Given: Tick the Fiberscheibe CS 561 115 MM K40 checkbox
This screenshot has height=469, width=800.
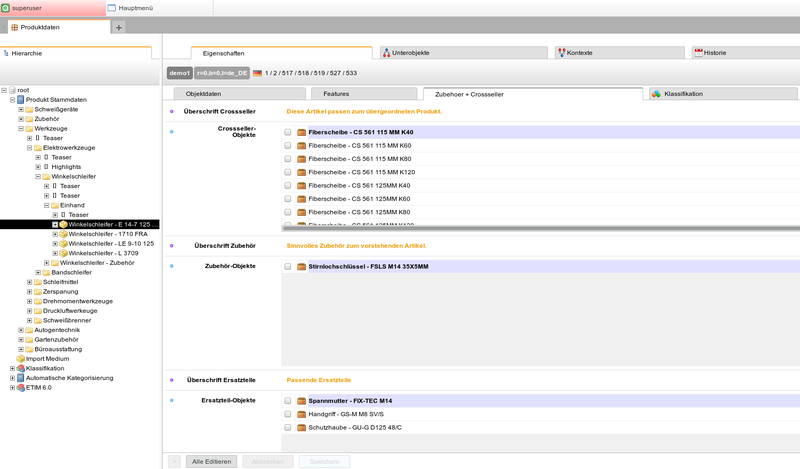Looking at the screenshot, I should click(x=288, y=132).
